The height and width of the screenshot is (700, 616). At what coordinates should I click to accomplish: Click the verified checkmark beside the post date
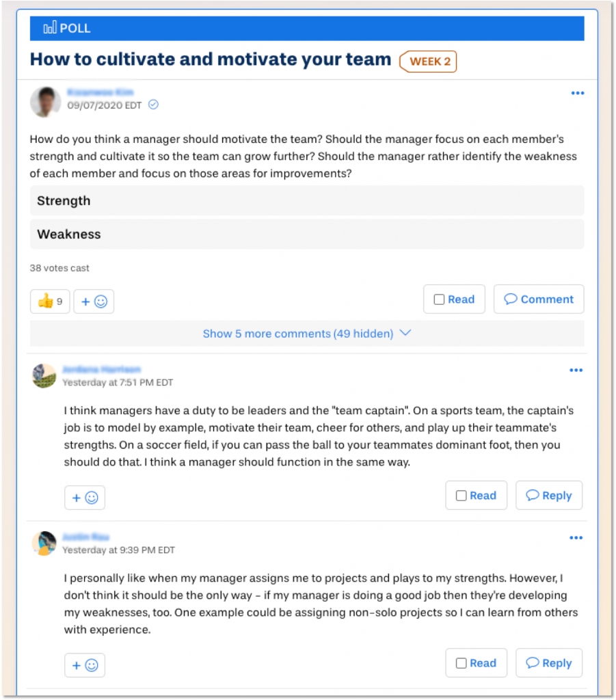(153, 105)
